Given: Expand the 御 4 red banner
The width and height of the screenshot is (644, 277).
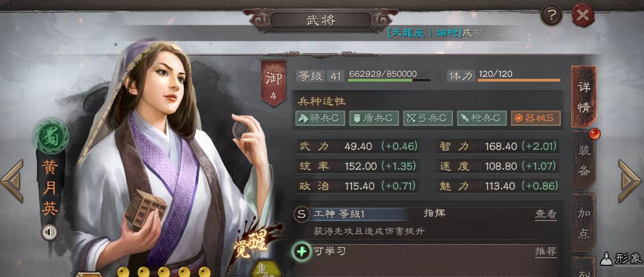Looking at the screenshot, I should 273,84.
